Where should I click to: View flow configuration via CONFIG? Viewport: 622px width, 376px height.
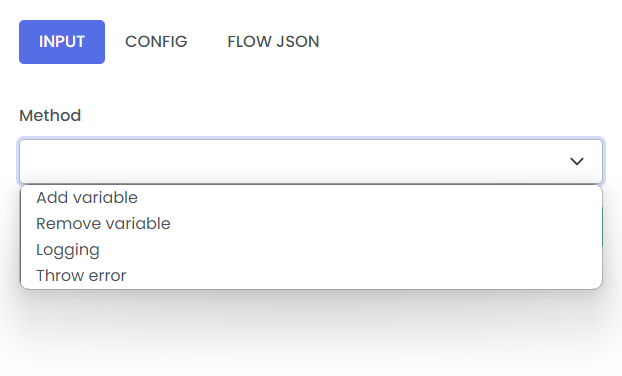click(x=156, y=42)
